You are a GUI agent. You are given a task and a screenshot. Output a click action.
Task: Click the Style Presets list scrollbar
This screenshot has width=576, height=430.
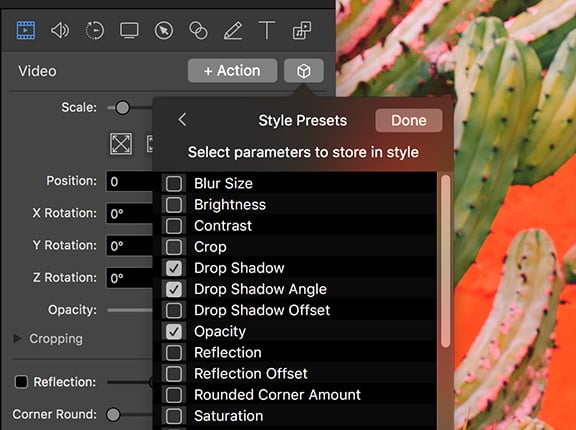(446, 261)
